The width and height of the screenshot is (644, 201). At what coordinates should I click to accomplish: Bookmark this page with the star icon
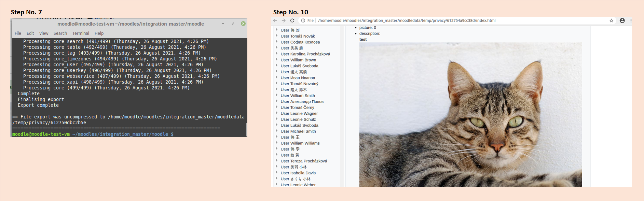pyautogui.click(x=611, y=20)
